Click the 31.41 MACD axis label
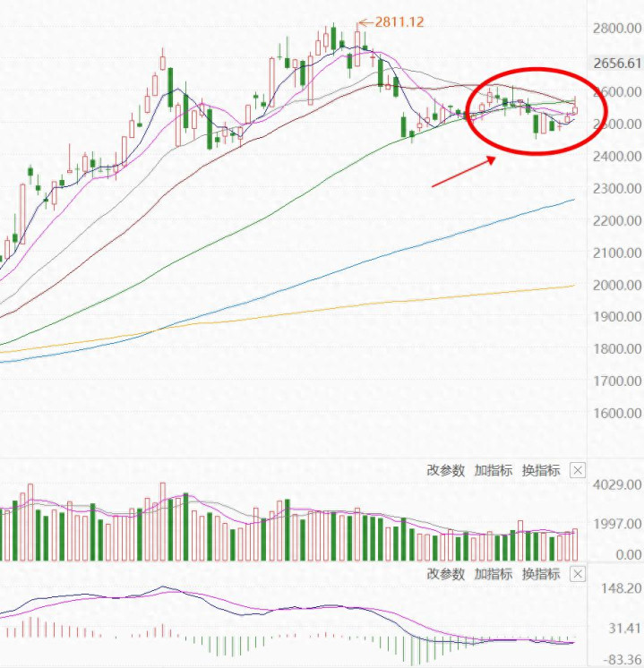Image resolution: width=644 pixels, height=668 pixels. (625, 628)
